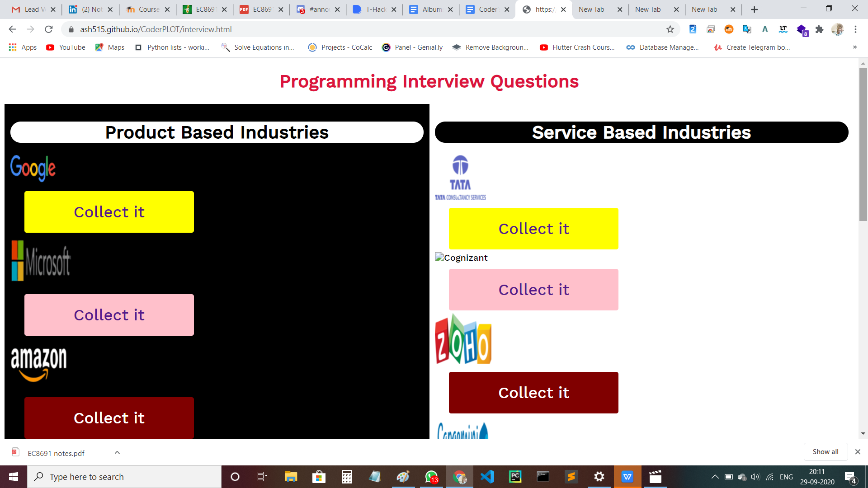The width and height of the screenshot is (868, 488).
Task: Expand the EC8691 notes.pdf download options chevron
Action: [117, 453]
